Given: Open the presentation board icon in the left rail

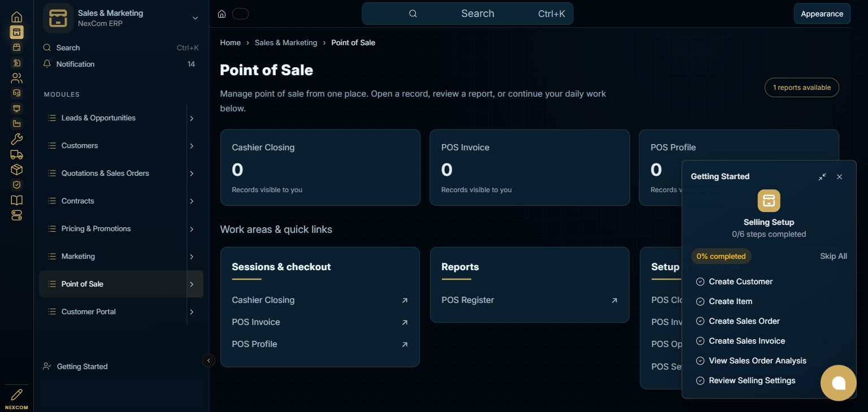Looking at the screenshot, I should click(17, 109).
